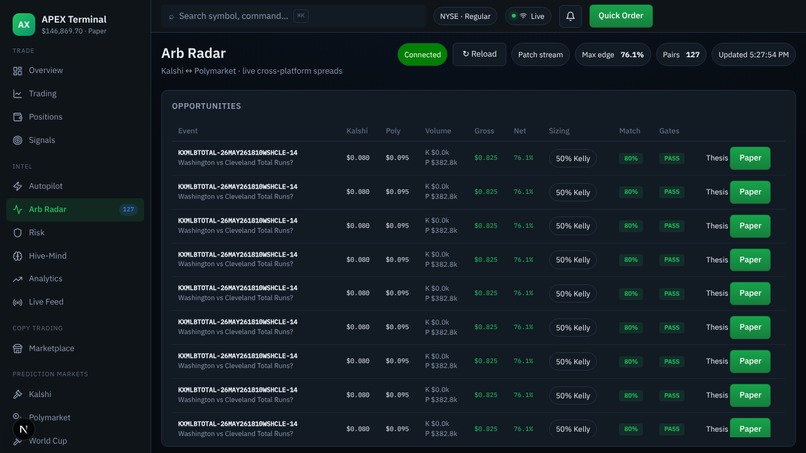Open 50% Kelly sizing in first row

pyautogui.click(x=573, y=158)
